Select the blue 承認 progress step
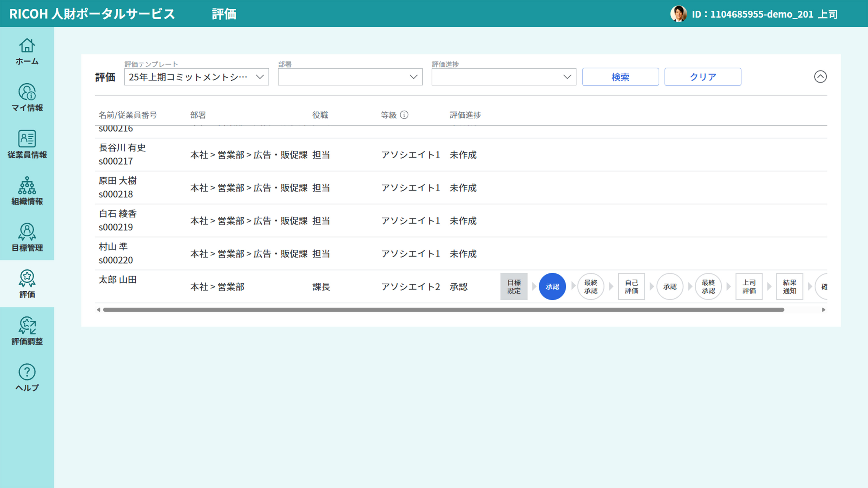868x488 pixels. pos(552,286)
